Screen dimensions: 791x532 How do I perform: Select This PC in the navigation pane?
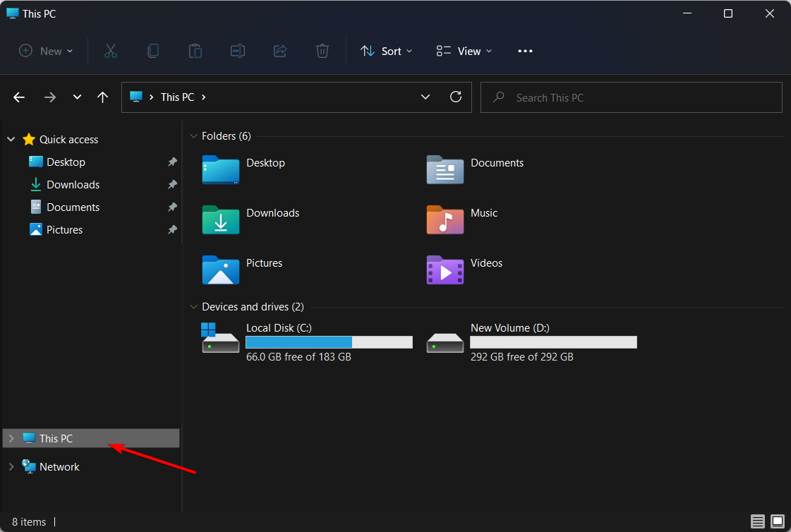click(91, 438)
